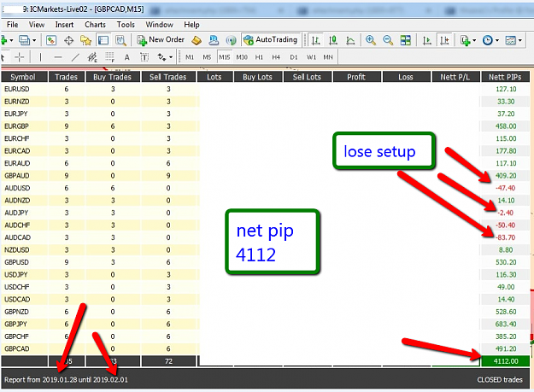Viewport: 534px width, 392px height.
Task: Open the View menu
Action: tap(37, 25)
